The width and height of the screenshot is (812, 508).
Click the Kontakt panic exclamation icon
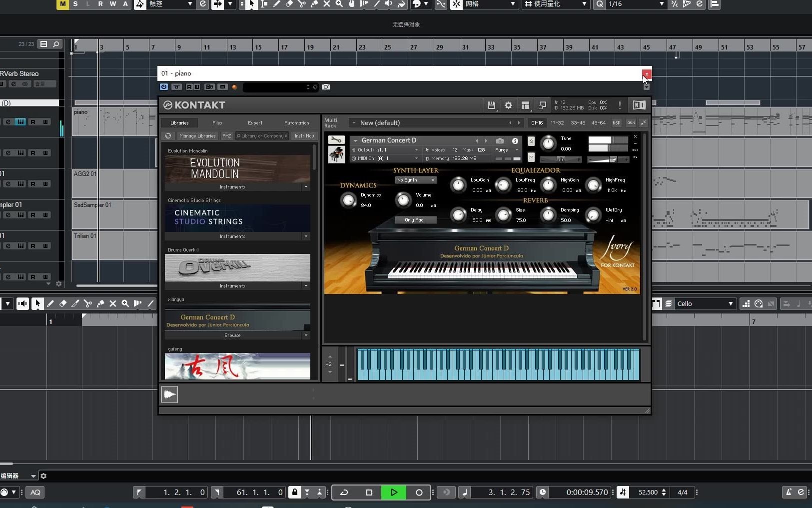620,105
